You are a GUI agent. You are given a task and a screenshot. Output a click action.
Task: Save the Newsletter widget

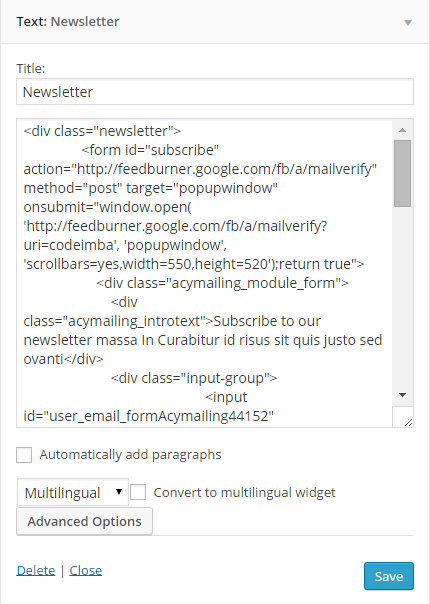click(389, 576)
